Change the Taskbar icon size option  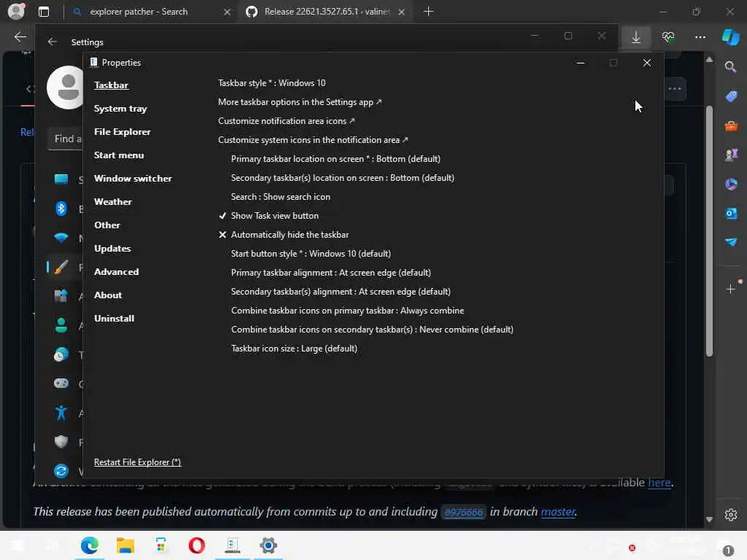click(x=294, y=349)
